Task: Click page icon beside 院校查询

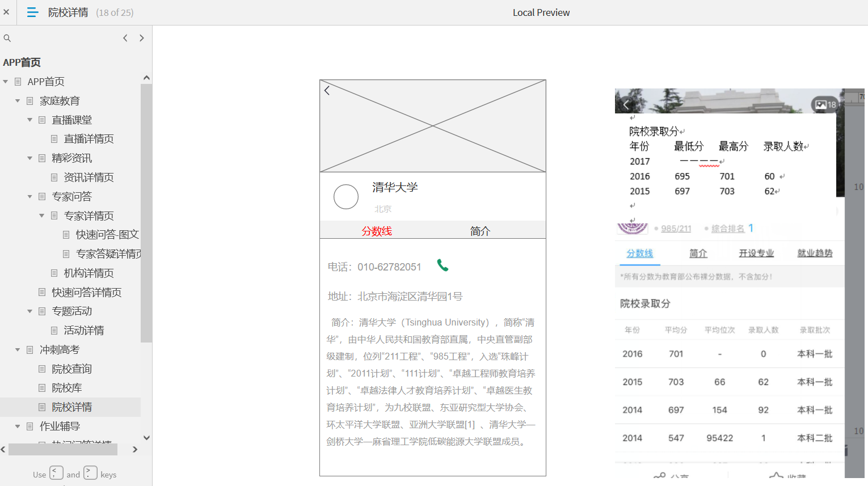Action: 42,369
